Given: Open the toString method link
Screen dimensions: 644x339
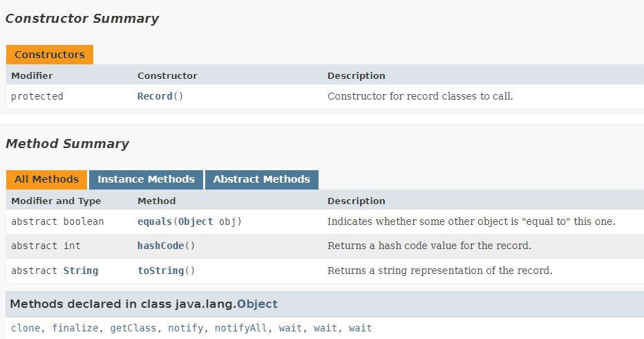Looking at the screenshot, I should (x=160, y=271).
